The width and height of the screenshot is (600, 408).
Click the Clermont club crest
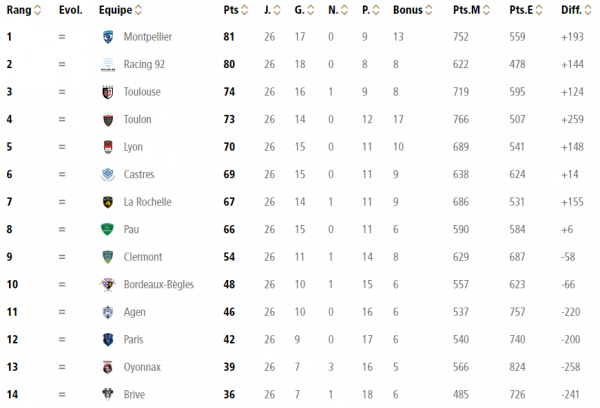108,257
